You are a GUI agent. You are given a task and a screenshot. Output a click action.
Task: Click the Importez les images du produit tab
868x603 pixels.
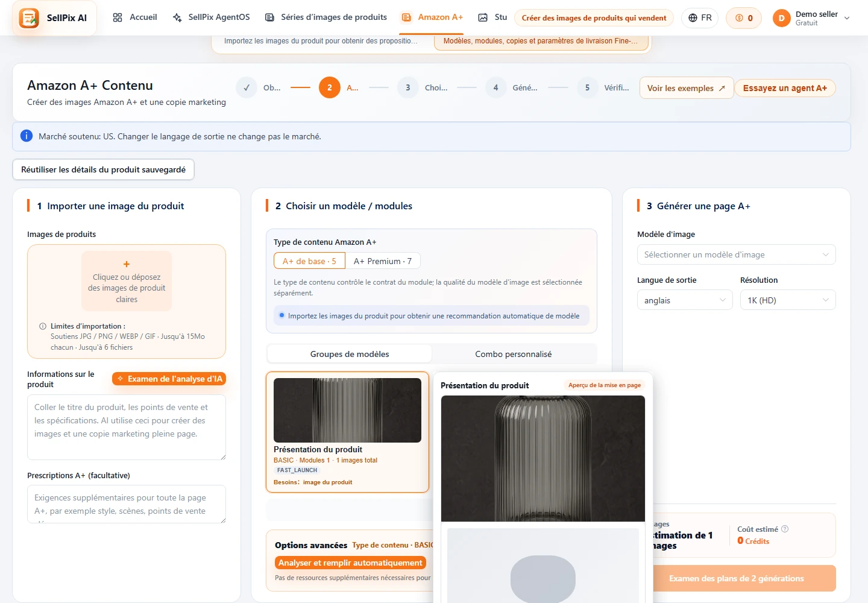321,41
